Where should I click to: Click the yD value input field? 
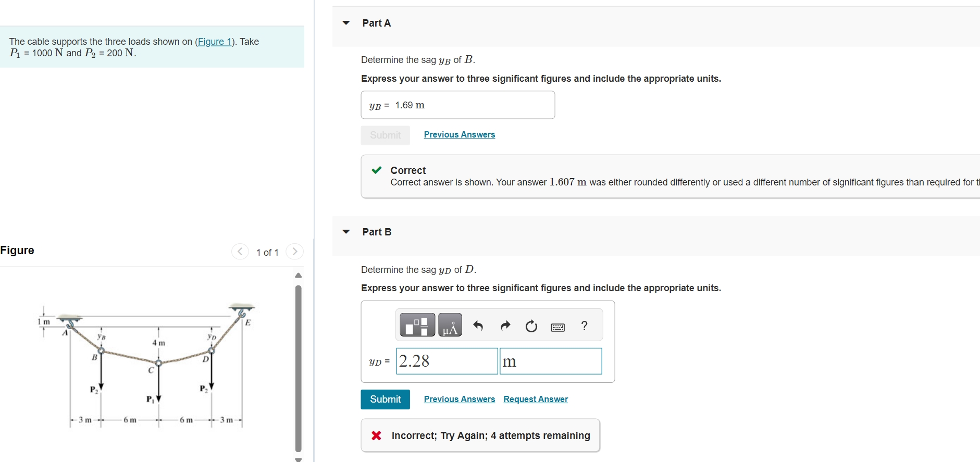(447, 361)
